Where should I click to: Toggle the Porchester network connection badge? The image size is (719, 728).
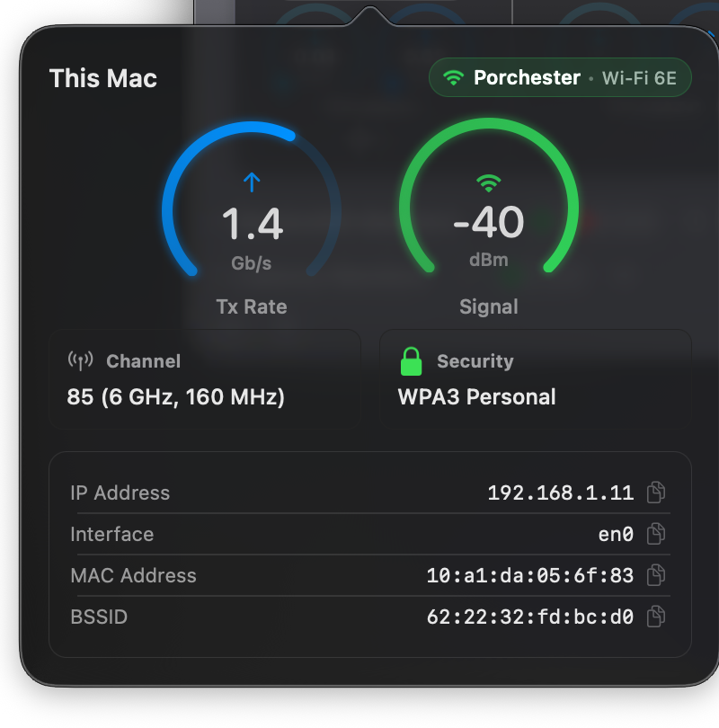[560, 77]
